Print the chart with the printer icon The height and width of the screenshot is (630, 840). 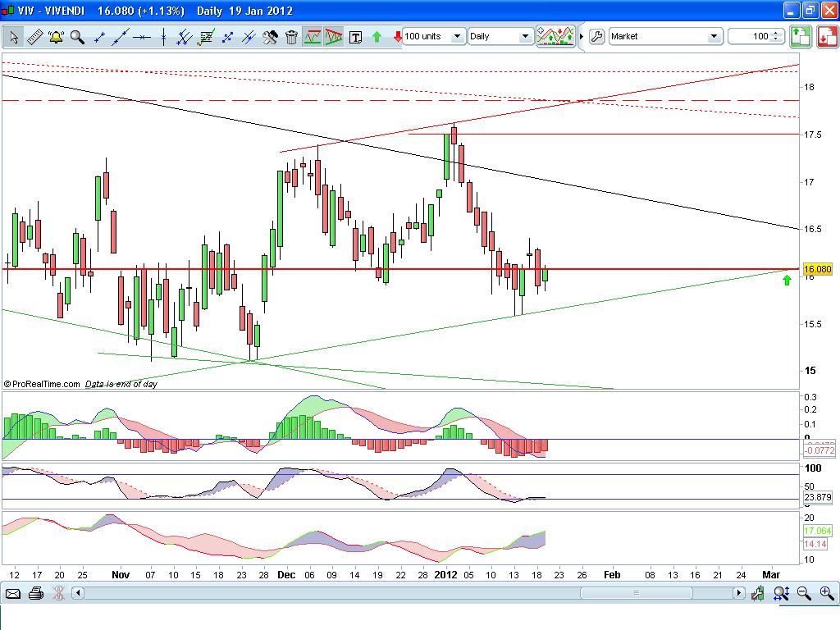[36, 594]
